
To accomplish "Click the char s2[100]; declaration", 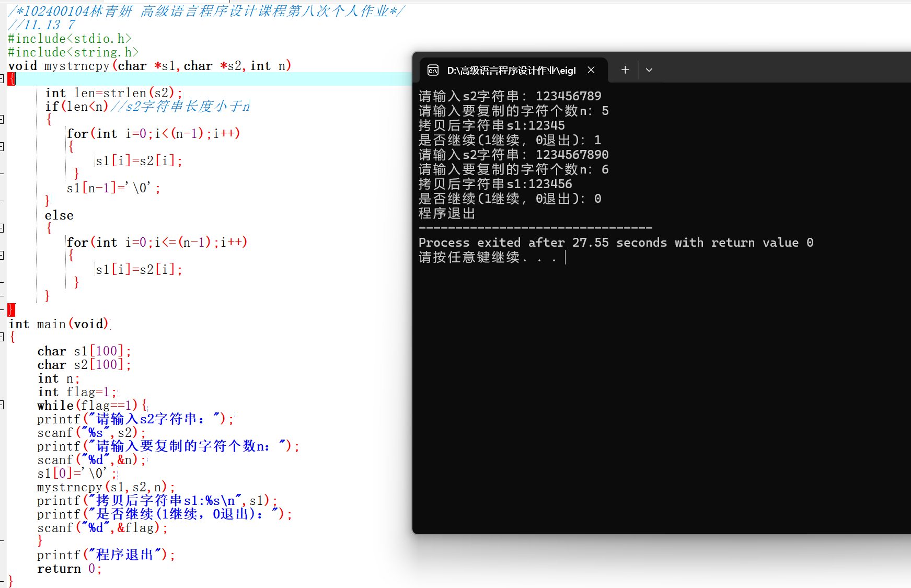I will [x=84, y=364].
